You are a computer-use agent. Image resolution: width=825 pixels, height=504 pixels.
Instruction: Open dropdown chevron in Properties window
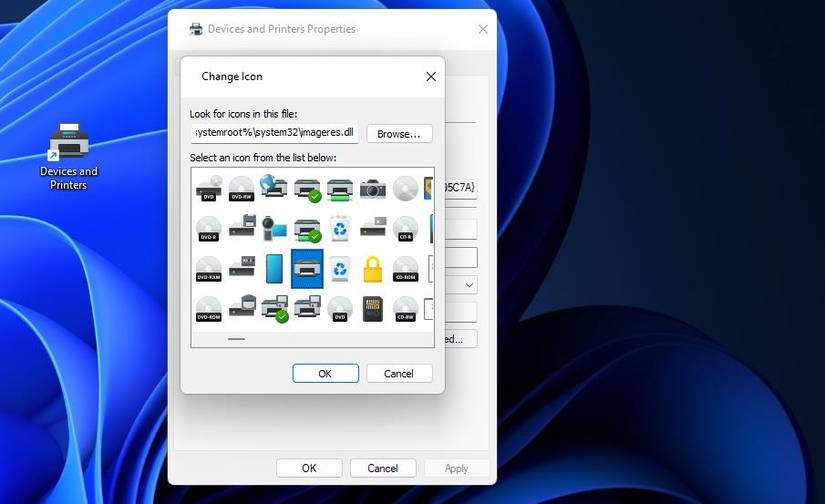tap(469, 285)
